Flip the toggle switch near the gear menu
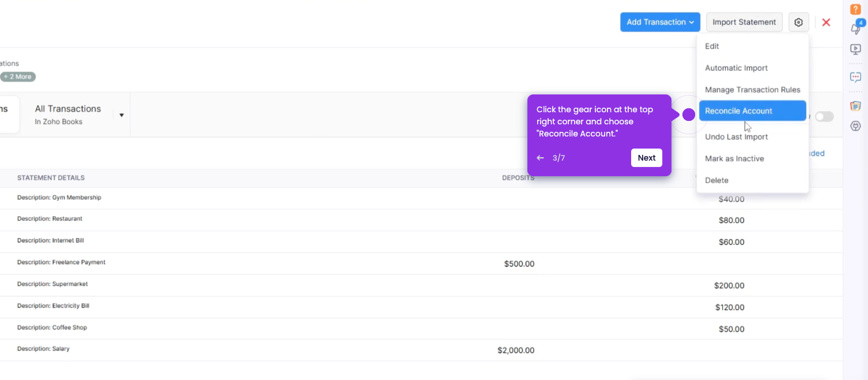The image size is (868, 380). tap(824, 116)
